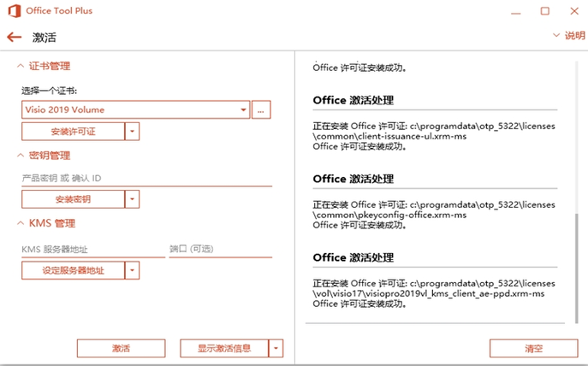
Task: Focus the KMS 服务器地址 input field
Action: 93,250
